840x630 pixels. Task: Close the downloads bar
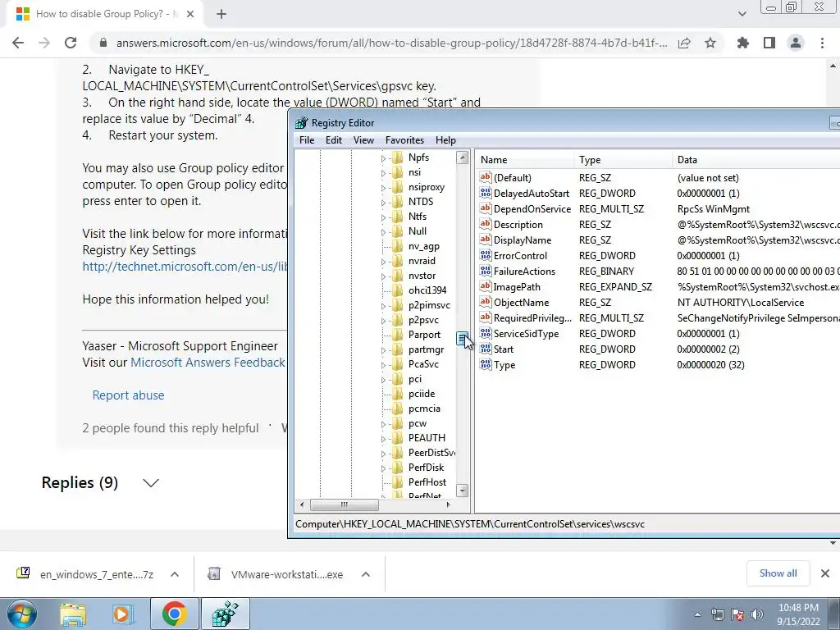[825, 573]
